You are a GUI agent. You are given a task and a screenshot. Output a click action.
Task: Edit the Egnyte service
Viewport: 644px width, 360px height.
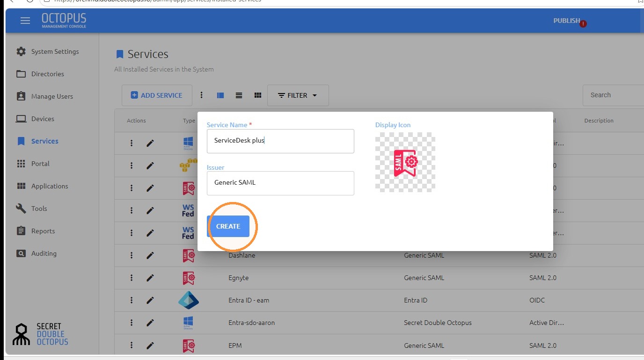(150, 278)
